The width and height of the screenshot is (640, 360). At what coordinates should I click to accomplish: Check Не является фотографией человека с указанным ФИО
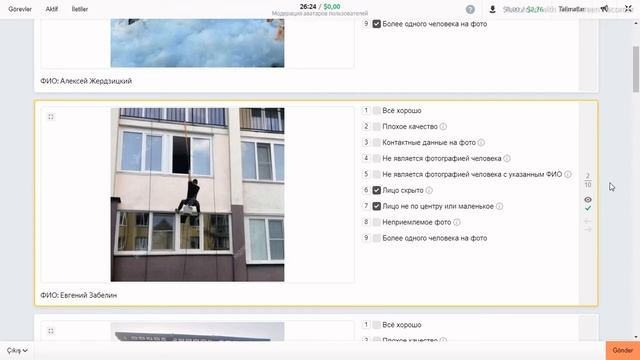pyautogui.click(x=377, y=174)
